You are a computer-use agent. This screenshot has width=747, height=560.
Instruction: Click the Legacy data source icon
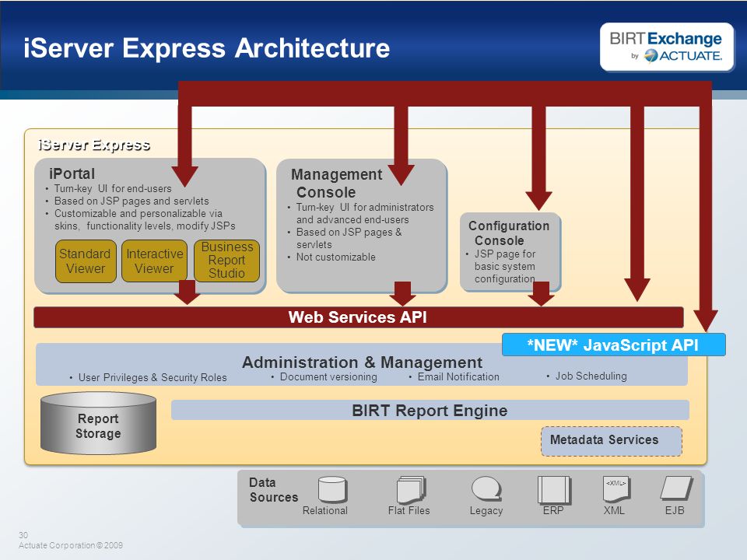486,489
